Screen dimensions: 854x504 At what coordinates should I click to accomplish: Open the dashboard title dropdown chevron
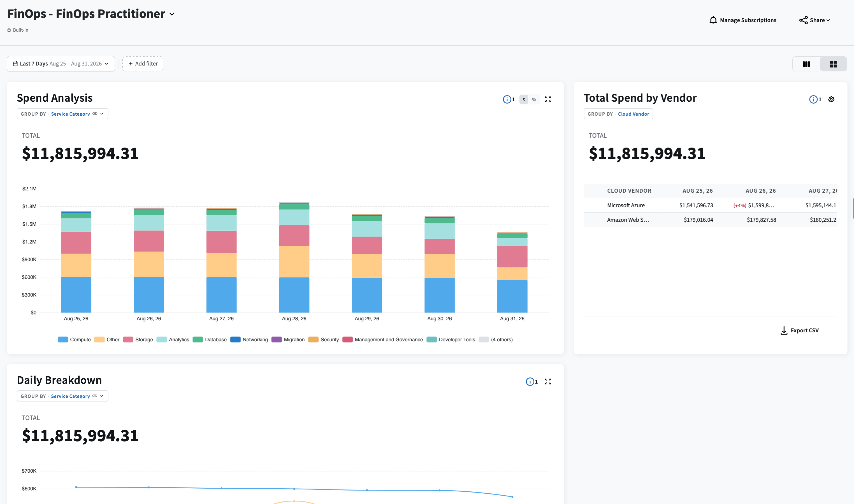tap(172, 14)
